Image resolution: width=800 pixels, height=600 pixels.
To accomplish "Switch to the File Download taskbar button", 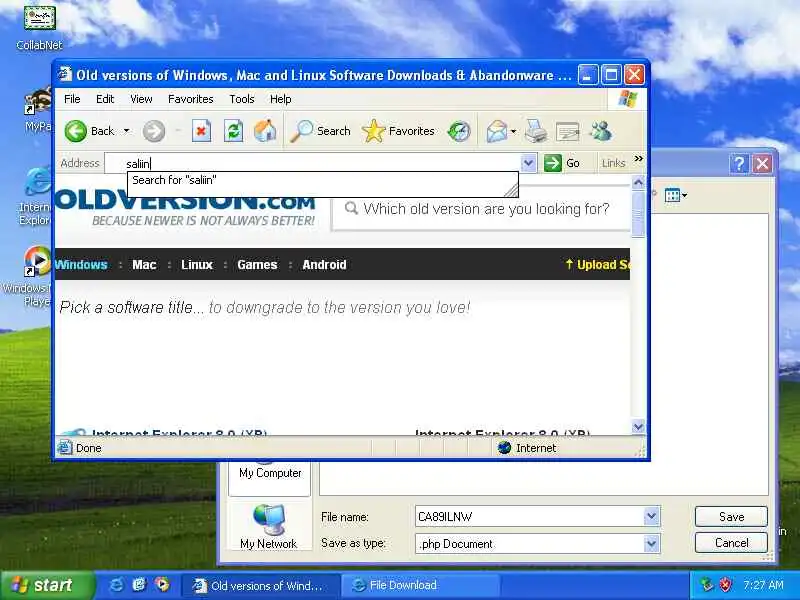I will (x=419, y=586).
